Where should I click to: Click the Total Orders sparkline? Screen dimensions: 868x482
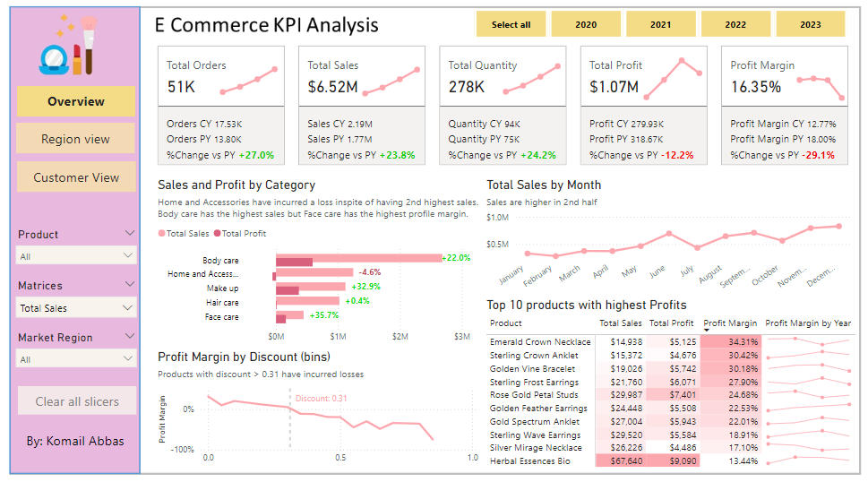pos(251,81)
